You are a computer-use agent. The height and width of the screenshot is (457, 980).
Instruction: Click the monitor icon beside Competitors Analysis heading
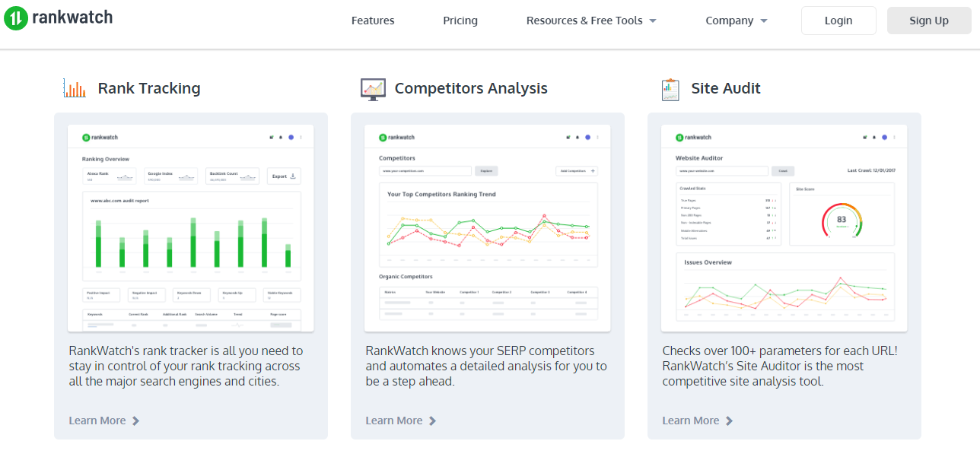click(x=373, y=87)
